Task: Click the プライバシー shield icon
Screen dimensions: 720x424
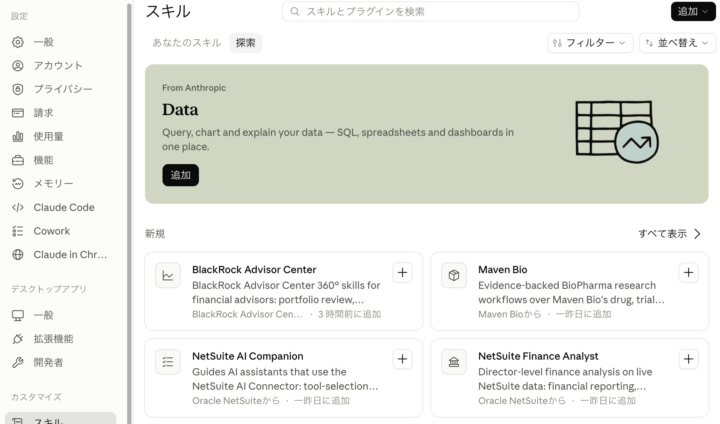Action: (x=18, y=89)
